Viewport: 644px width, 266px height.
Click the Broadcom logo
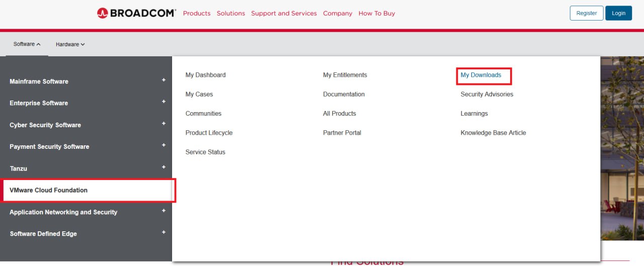[136, 14]
